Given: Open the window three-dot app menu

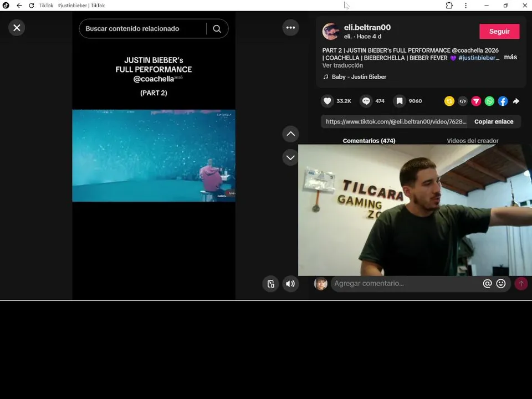Looking at the screenshot, I should pos(466,6).
